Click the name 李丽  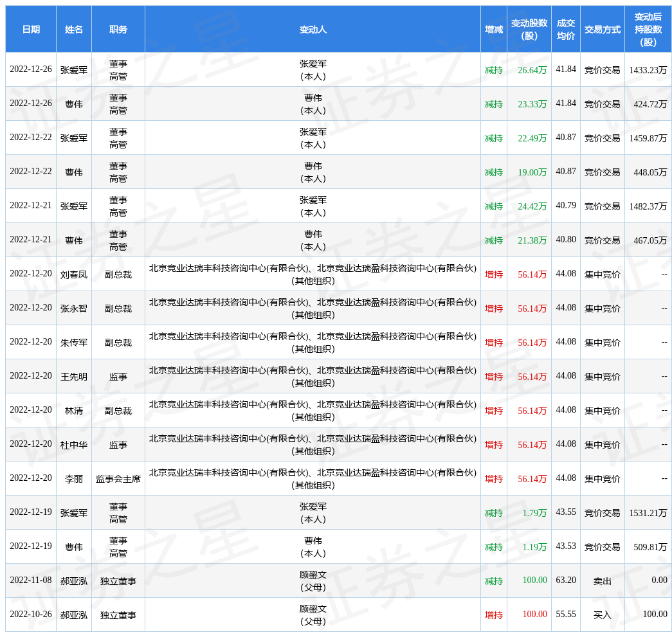[x=74, y=479]
